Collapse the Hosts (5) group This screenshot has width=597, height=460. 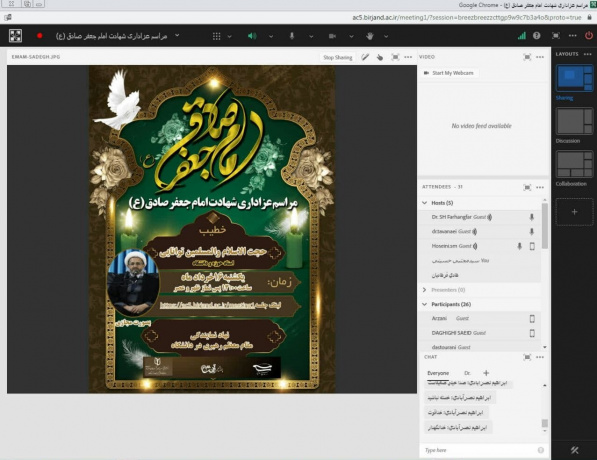425,203
